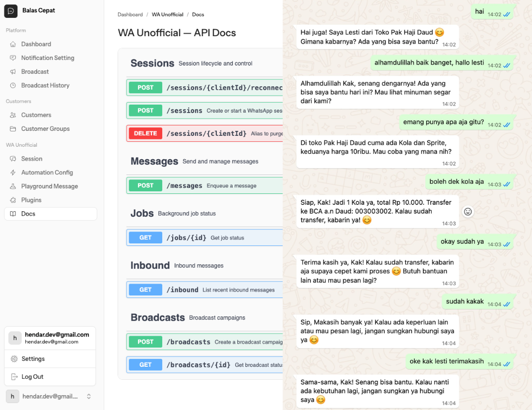Click the Customers people icon
The width and height of the screenshot is (532, 410).
coord(13,115)
